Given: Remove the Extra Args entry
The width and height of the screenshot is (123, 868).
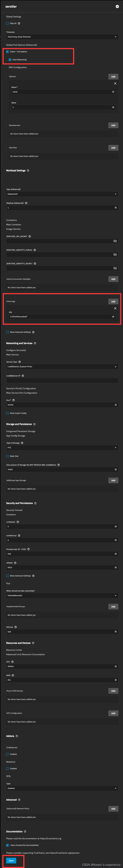Looking at the screenshot, I should [x=115, y=308].
